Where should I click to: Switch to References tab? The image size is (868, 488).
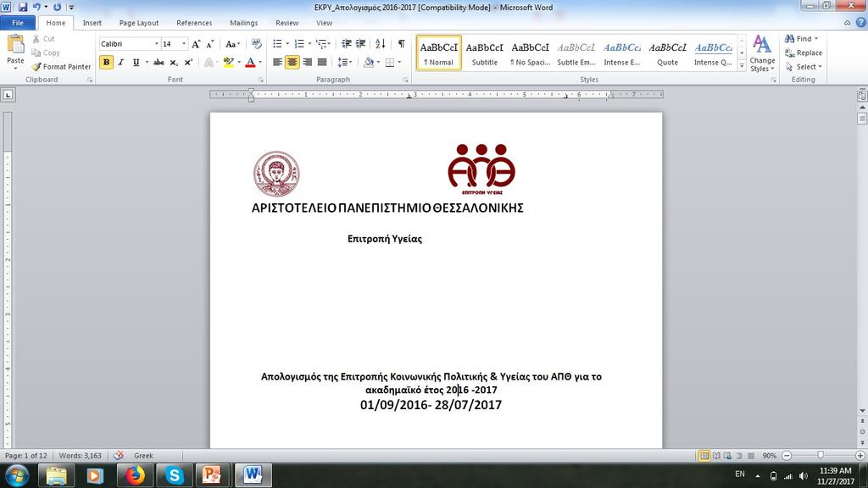point(194,23)
